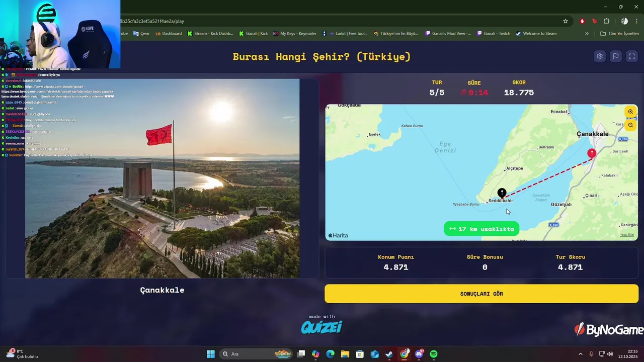Open Microsoft Edge from taskbar
Screen dimensions: 644x362
pos(330,354)
